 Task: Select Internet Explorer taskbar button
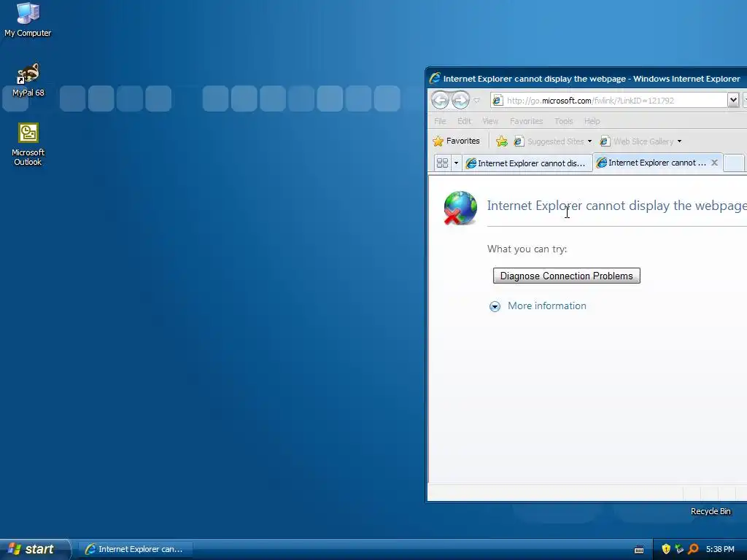136,549
